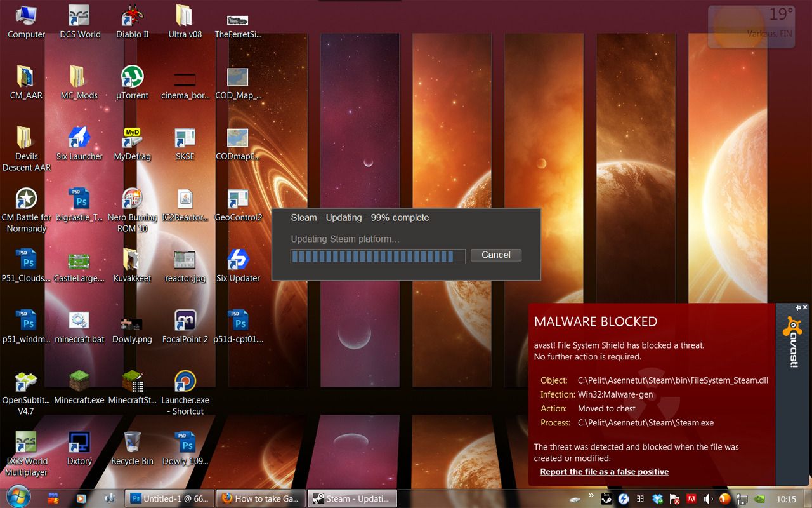Select the reactor.jpg file
Screen dimensions: 812x508
185,265
